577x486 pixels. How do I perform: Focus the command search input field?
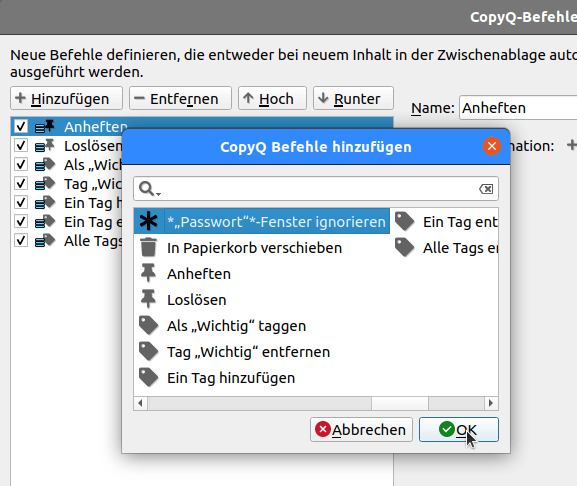click(x=316, y=189)
